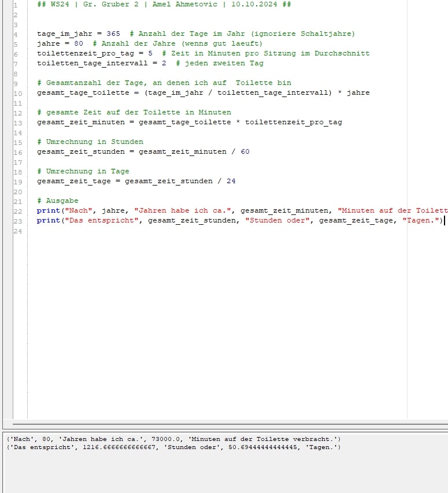
Task: Click comment 'gesamte Zeit auf der Toilette in Minuten'
Action: click(134, 112)
